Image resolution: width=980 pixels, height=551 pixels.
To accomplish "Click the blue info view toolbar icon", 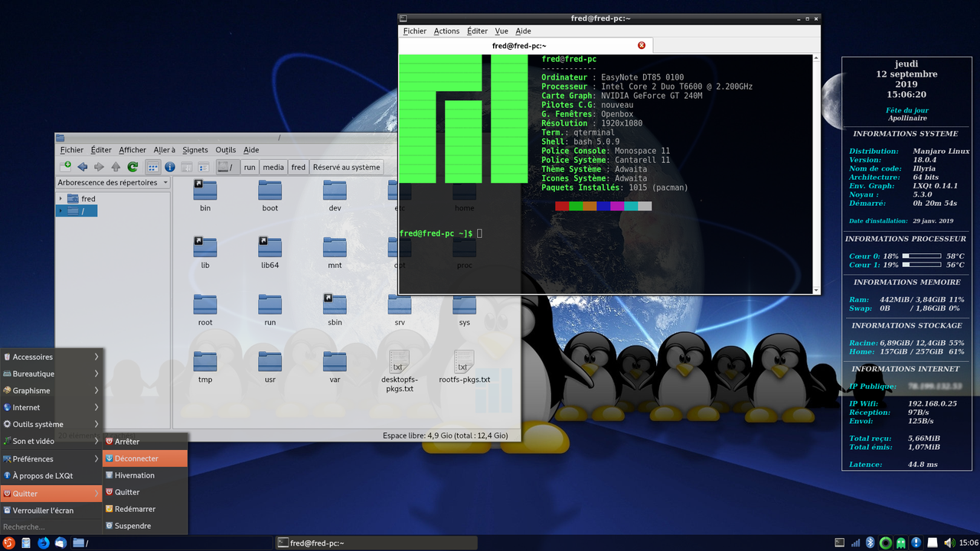I will click(170, 167).
